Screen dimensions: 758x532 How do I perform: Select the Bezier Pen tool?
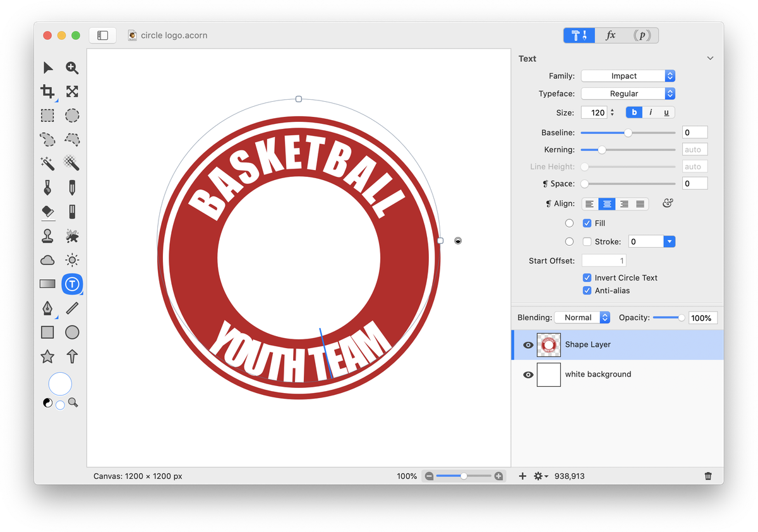pyautogui.click(x=47, y=308)
